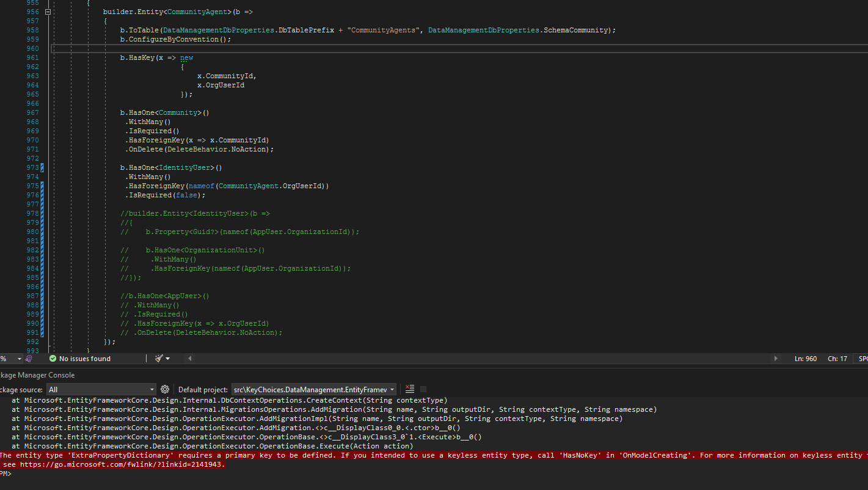Select the Package Manager Console tab title
Image resolution: width=868 pixels, height=490 pixels.
coord(37,375)
